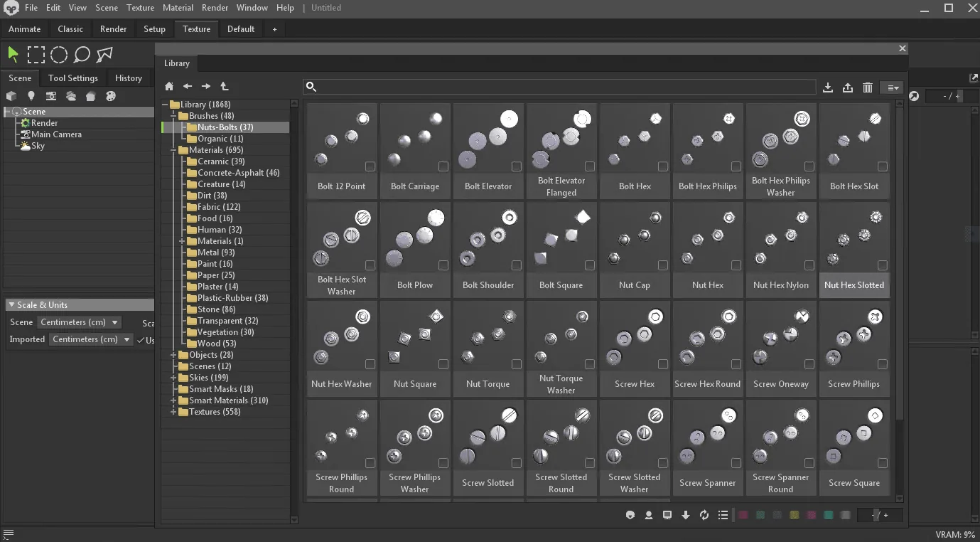
Task: Tick the Screw Hex checkbox
Action: pos(663,364)
